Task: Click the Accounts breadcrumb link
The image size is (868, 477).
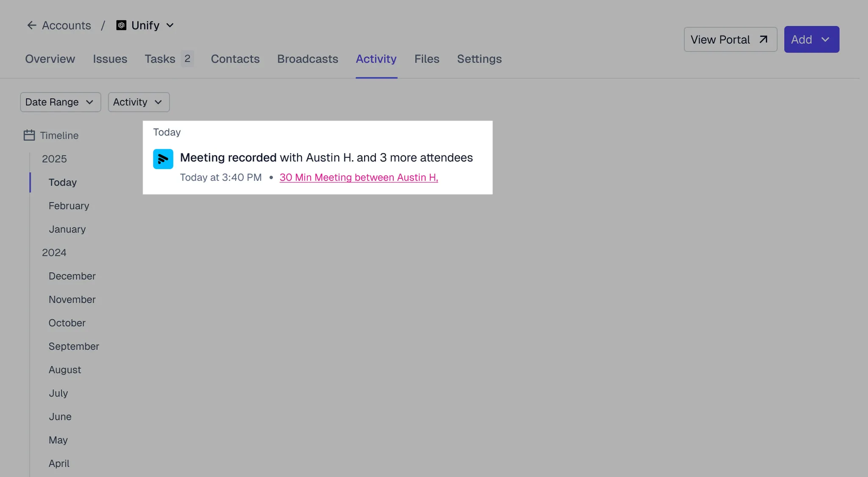Action: 67,25
